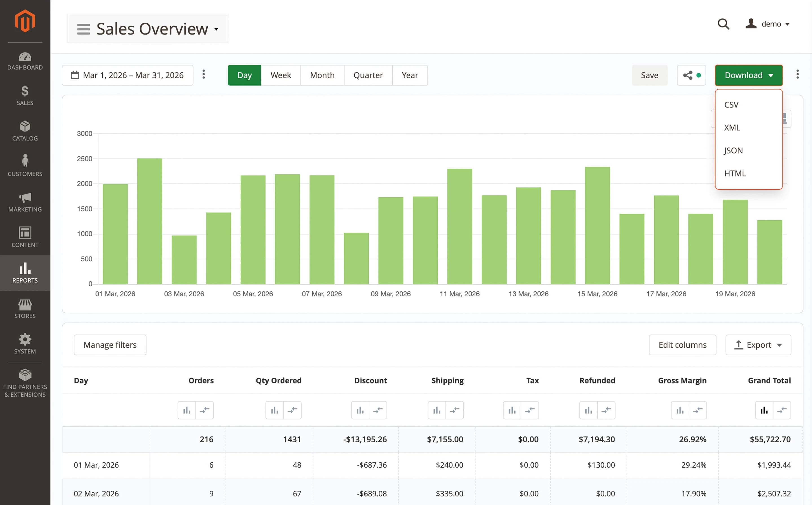Switch to the Month view tab
Viewport: 812px width, 505px height.
pos(322,75)
